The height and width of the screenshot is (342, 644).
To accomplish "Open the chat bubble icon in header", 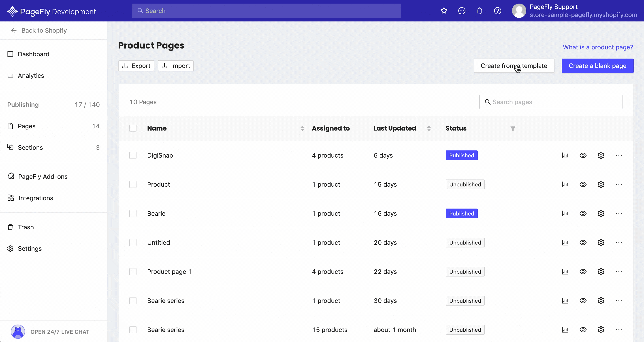I will point(462,11).
